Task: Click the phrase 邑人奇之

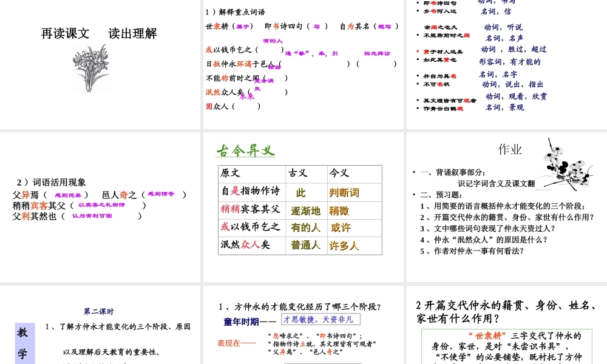Action: (x=119, y=195)
